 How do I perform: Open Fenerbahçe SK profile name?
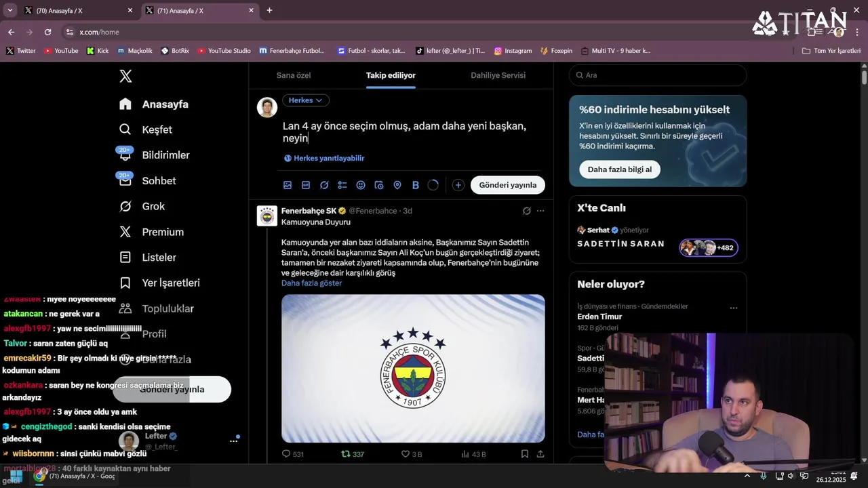point(309,211)
